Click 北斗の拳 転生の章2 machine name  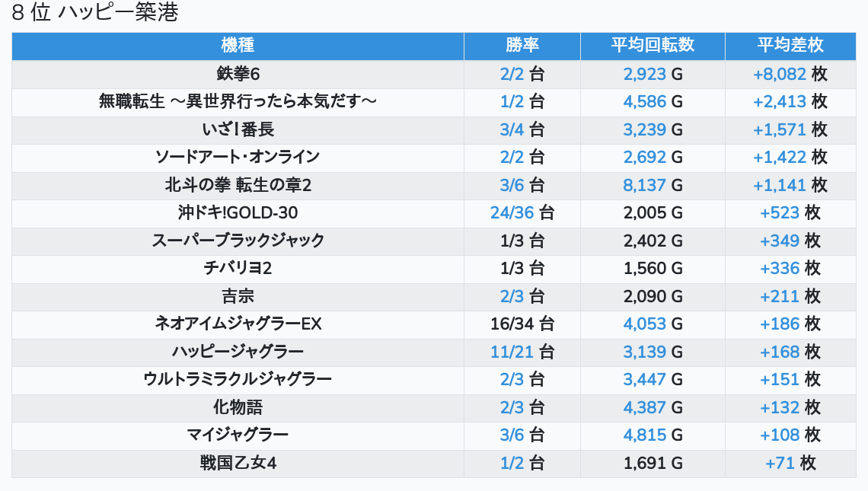point(238,185)
